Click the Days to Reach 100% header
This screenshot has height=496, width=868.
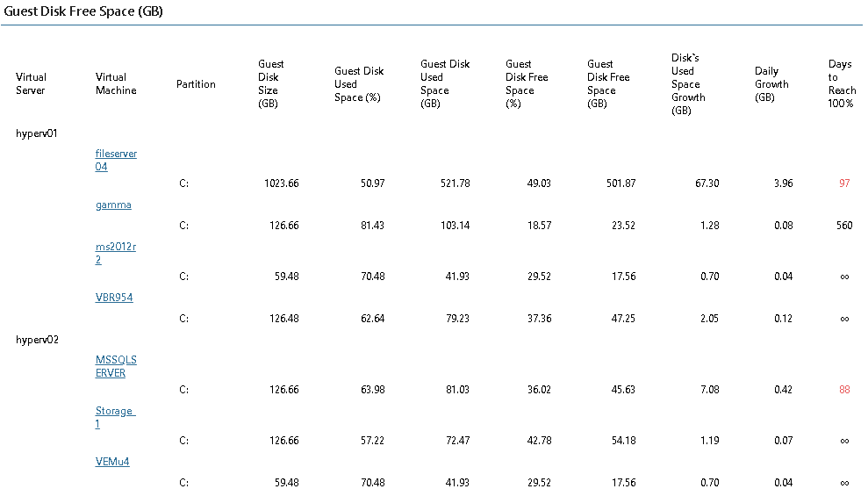(x=841, y=83)
